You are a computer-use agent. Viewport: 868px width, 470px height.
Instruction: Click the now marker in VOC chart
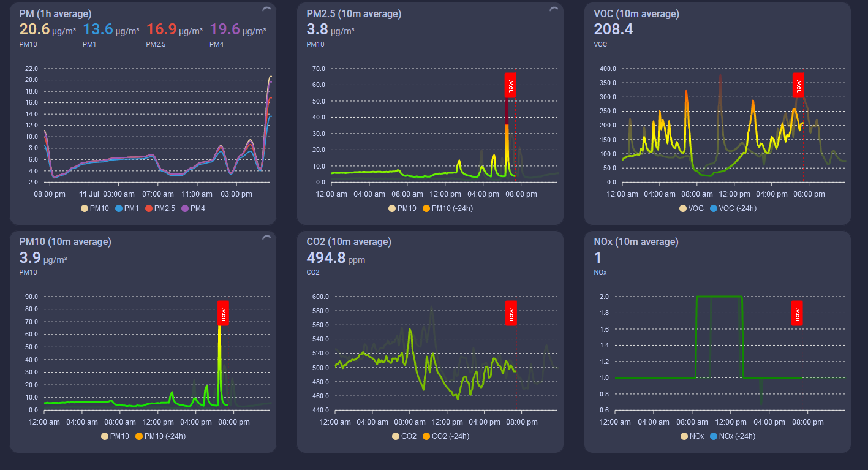(x=798, y=85)
